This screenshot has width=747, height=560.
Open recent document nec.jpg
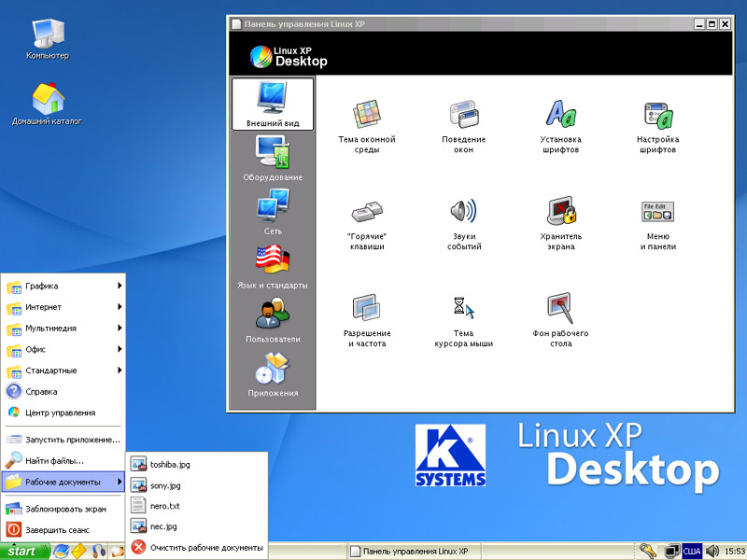(197, 526)
